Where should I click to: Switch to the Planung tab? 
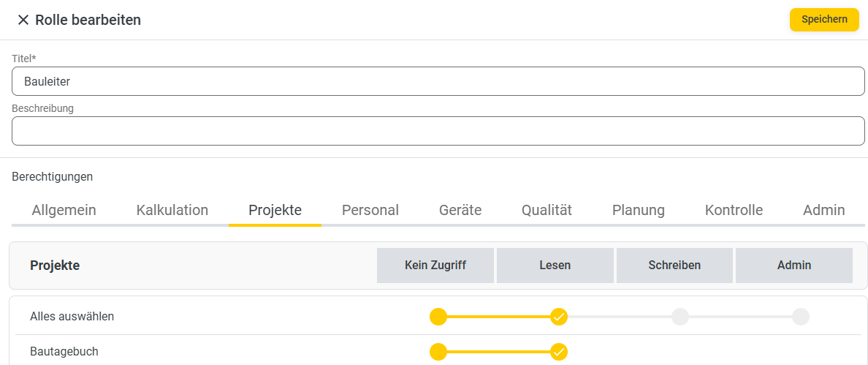click(639, 211)
